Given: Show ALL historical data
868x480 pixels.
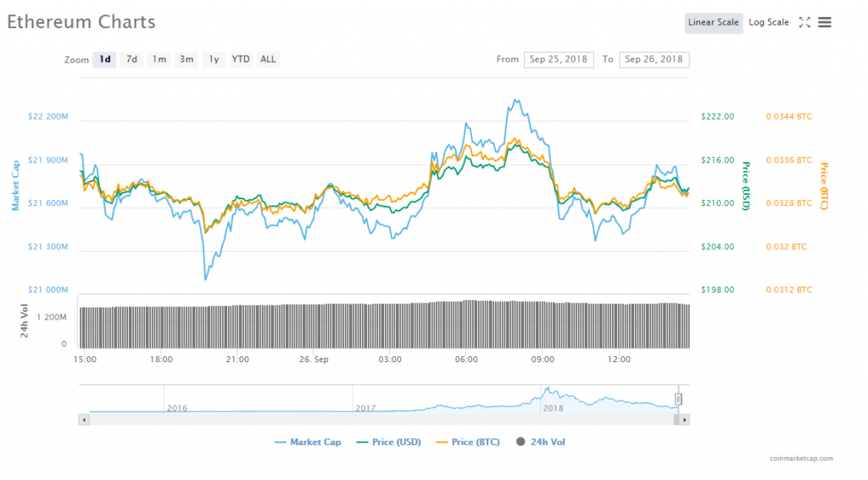Looking at the screenshot, I should [x=268, y=59].
